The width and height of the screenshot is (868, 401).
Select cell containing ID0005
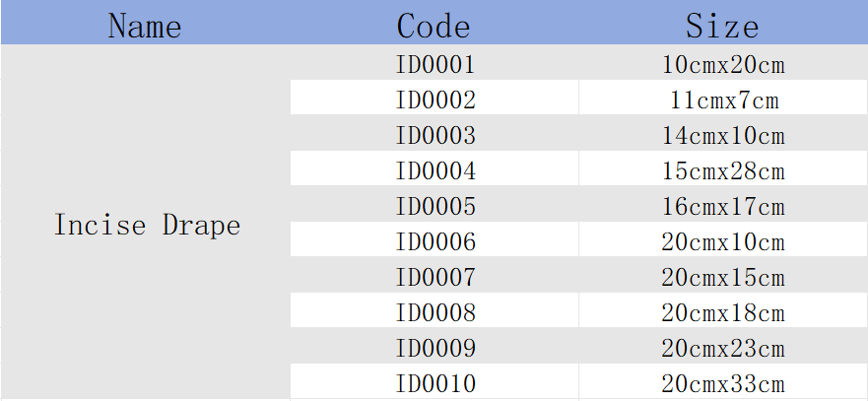[x=434, y=204]
